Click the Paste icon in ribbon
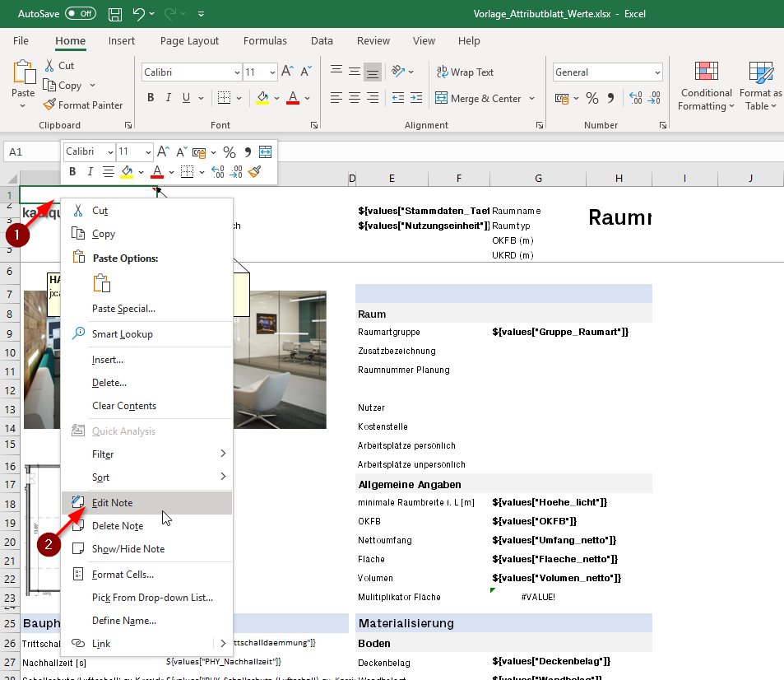784x680 pixels. (x=24, y=72)
